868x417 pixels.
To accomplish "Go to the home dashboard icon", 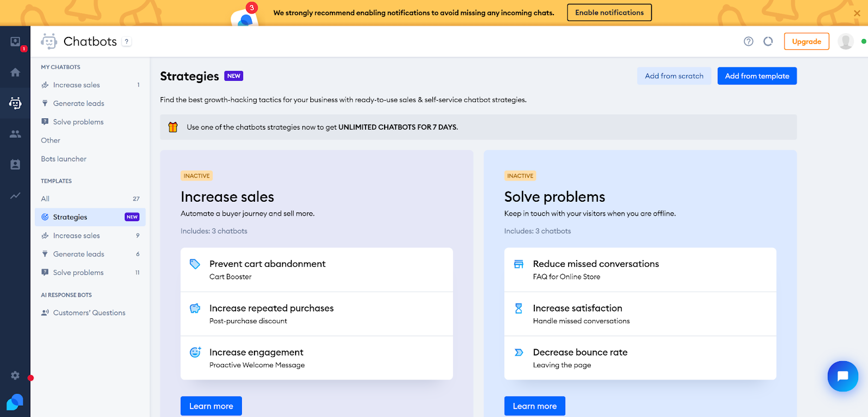I will coord(15,73).
